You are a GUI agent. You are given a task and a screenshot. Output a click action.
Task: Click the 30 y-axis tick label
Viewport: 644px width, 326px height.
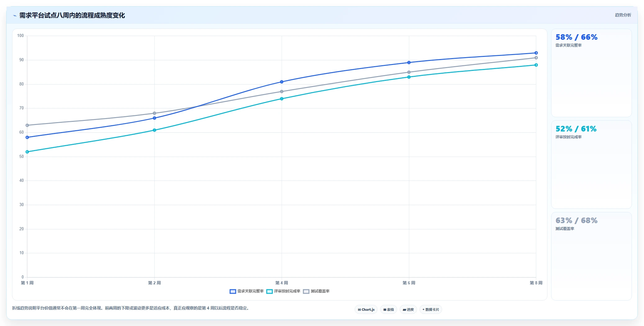tap(21, 205)
